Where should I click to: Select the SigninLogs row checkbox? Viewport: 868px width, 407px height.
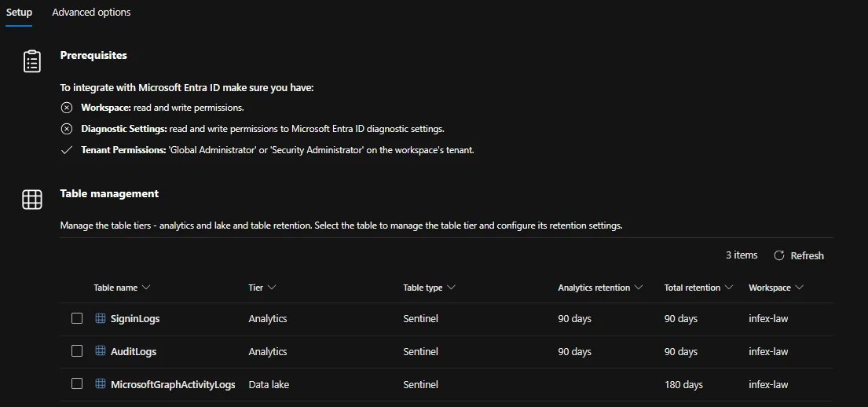[77, 319]
